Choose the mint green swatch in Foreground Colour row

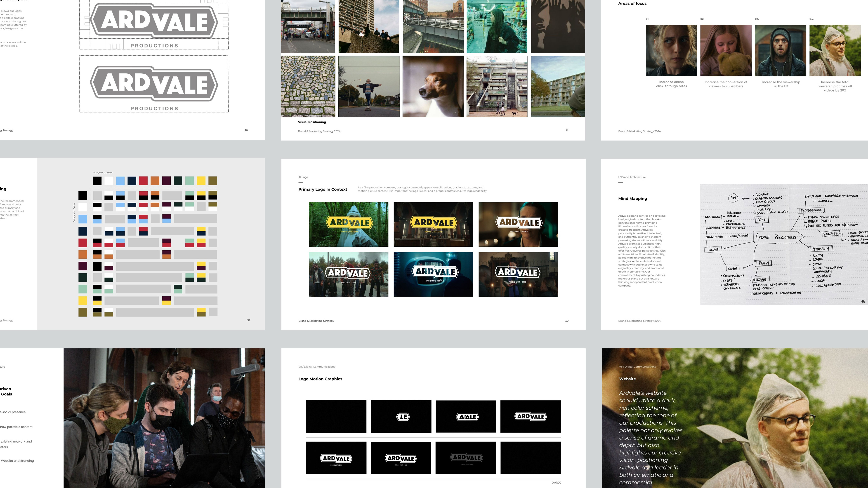[190, 181]
